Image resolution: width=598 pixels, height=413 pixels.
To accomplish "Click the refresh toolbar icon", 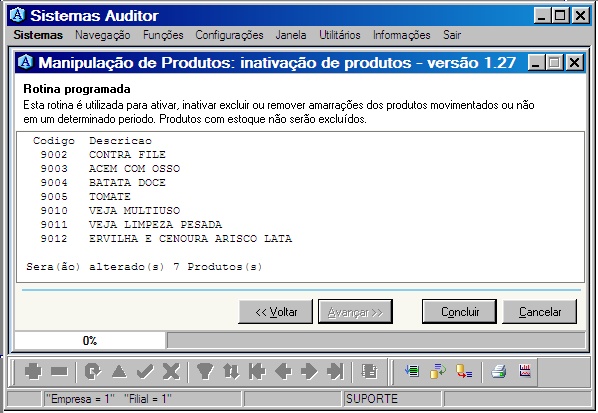I will [x=93, y=371].
